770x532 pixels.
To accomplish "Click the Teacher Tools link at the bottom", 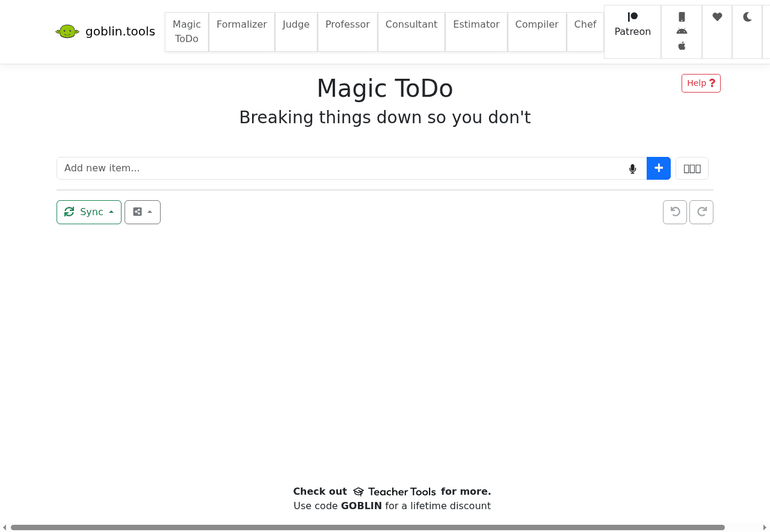I will point(402,491).
